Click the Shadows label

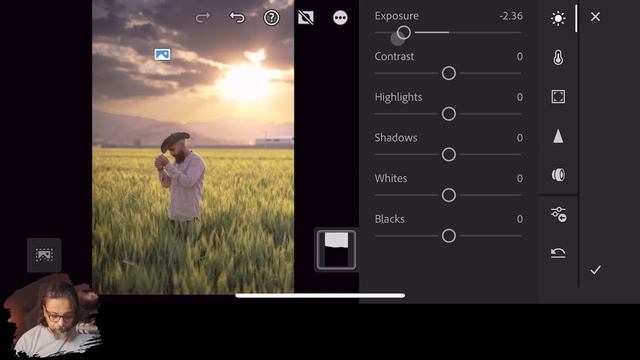pos(396,138)
